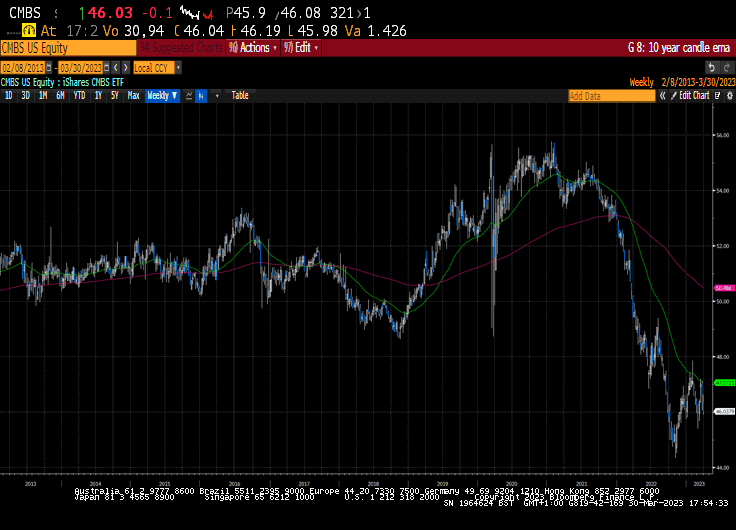Click the Add Data input field
Screen dimensions: 736x530
coord(612,96)
